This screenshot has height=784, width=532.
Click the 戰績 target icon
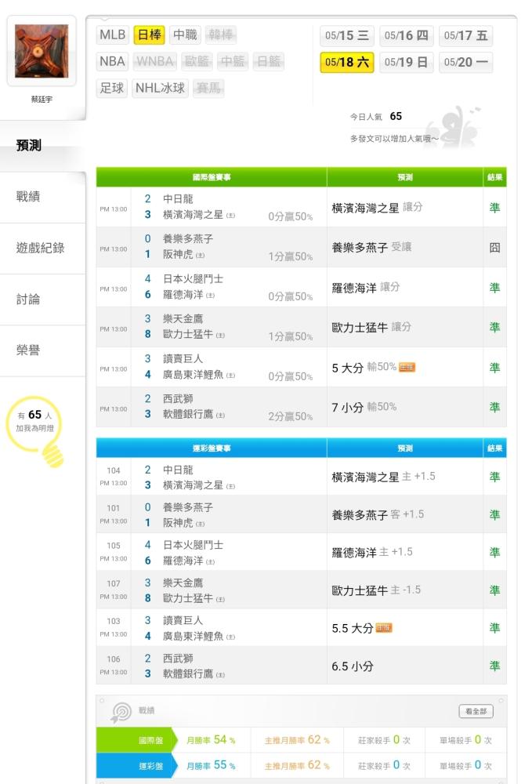click(121, 712)
